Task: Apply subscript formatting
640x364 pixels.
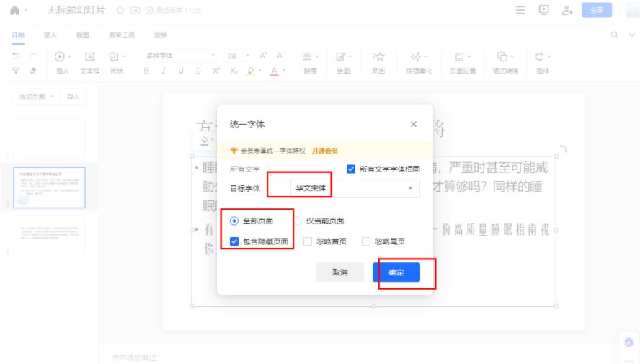Action: [x=234, y=71]
